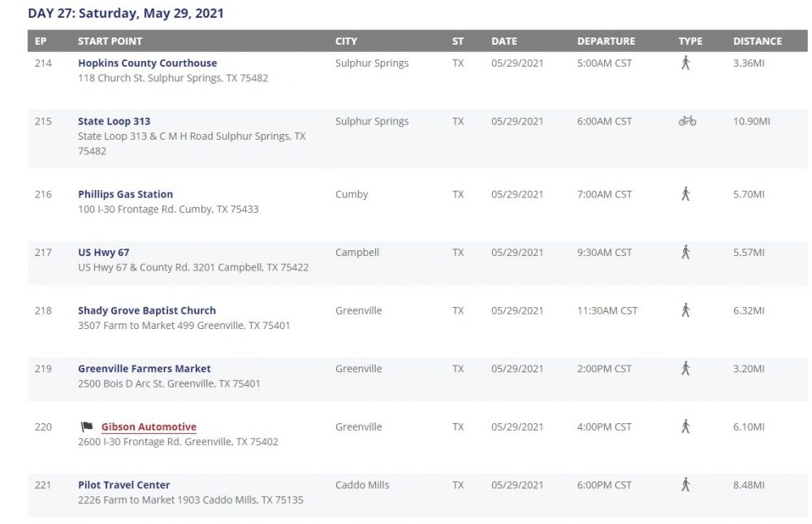
Task: Click the START POINT column header
Action: tap(110, 41)
